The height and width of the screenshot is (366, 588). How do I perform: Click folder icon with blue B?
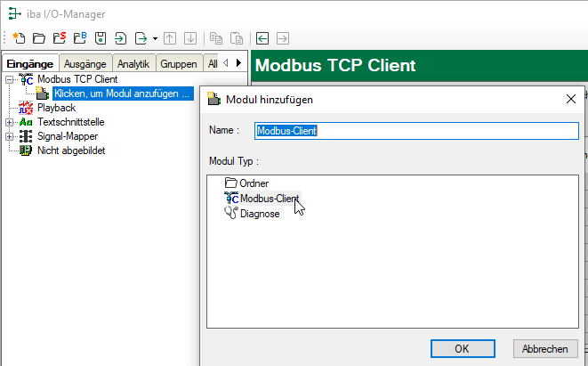tap(80, 38)
